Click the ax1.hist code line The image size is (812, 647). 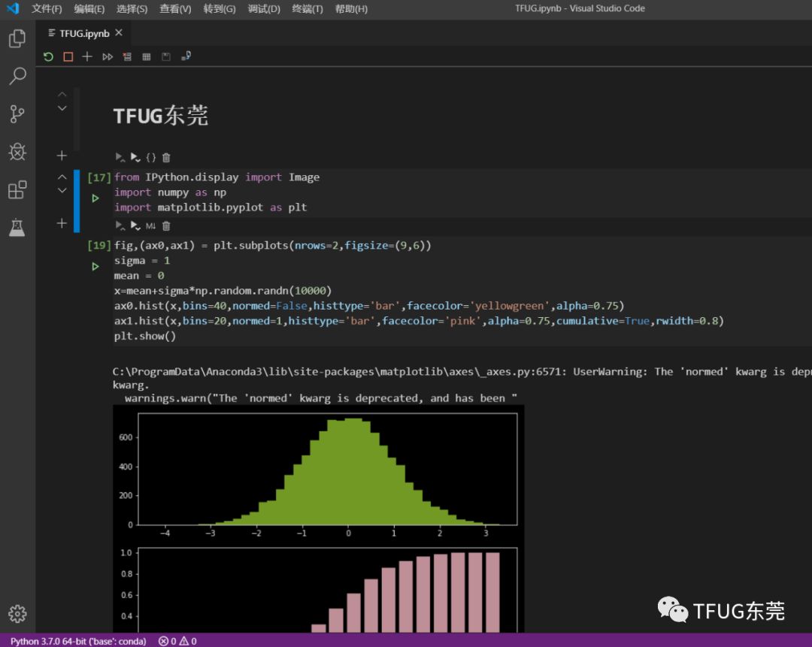coord(419,321)
